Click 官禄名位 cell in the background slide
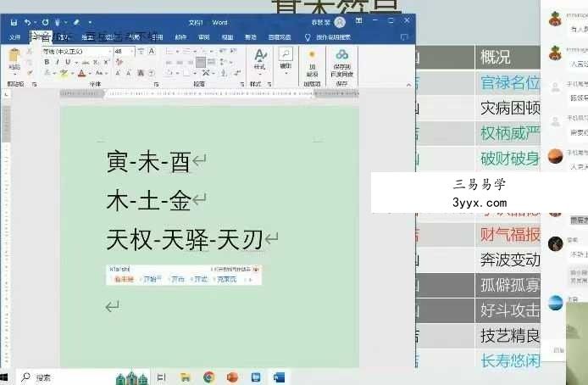The width and height of the screenshot is (588, 385). pos(510,82)
